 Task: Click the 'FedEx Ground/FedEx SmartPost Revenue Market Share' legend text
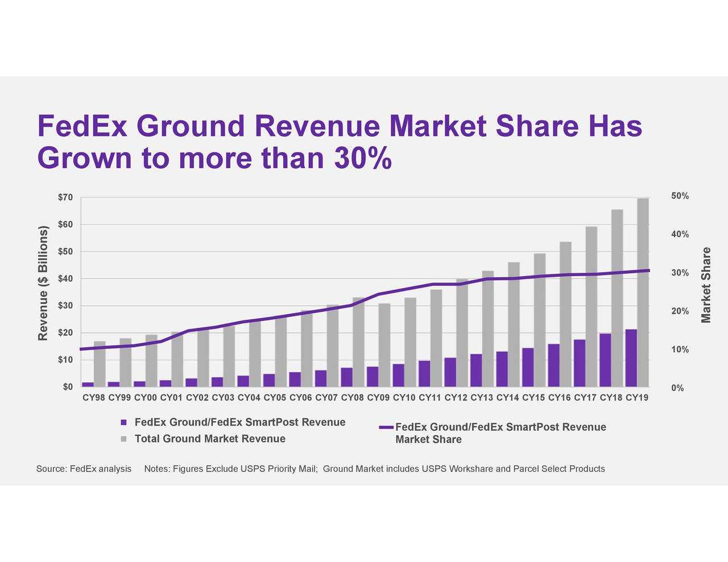point(500,433)
